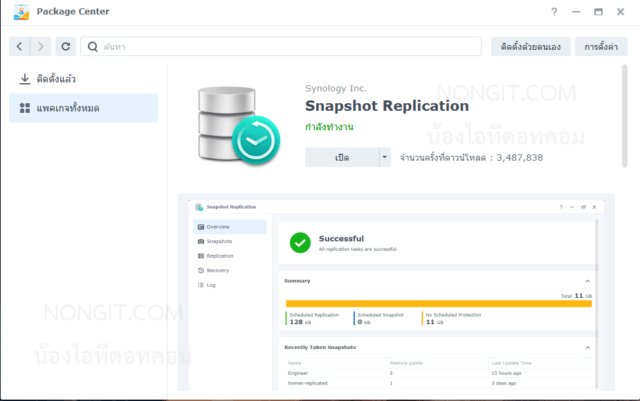Click the green Successful checkmark icon
Screen dimensions: 640x401
pos(300,243)
